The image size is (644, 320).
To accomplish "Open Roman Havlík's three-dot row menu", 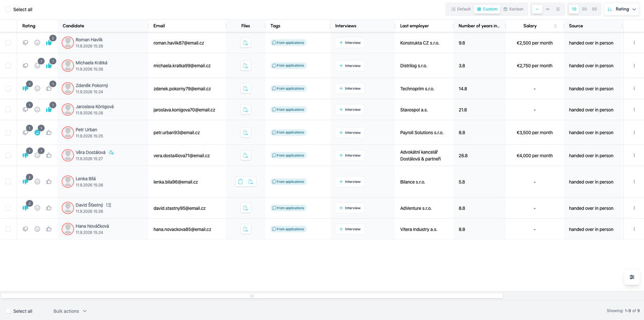I will (x=634, y=43).
